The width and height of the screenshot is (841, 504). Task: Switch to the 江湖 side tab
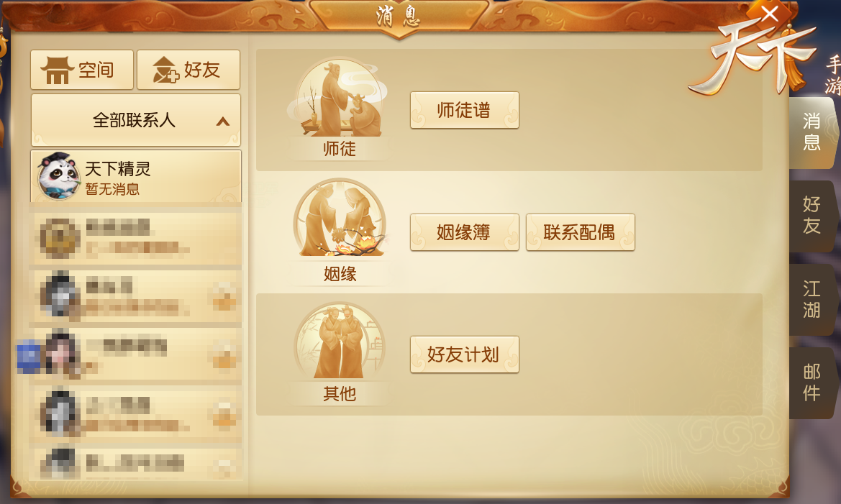click(812, 299)
